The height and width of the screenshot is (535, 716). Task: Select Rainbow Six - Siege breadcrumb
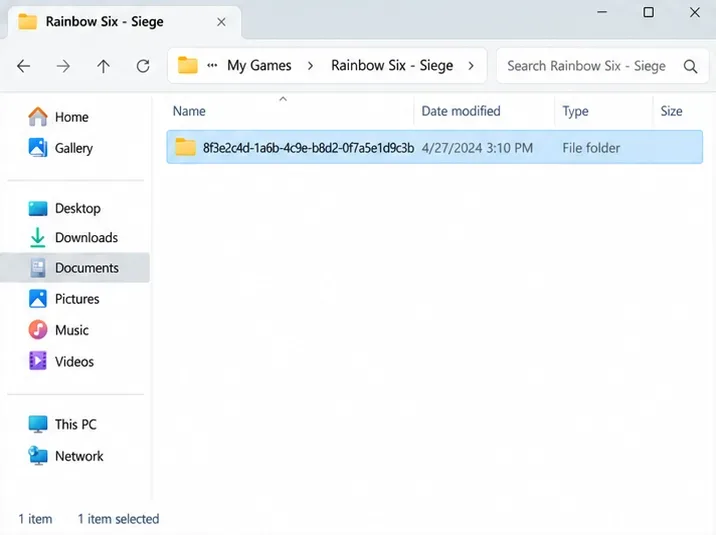pos(392,65)
